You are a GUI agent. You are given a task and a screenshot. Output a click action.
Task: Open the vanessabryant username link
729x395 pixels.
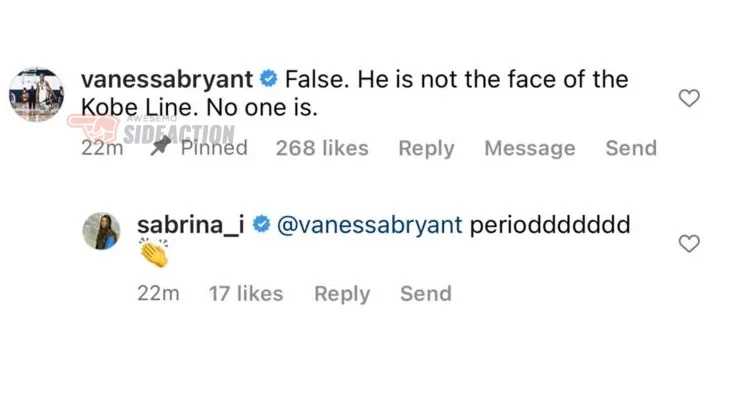167,79
